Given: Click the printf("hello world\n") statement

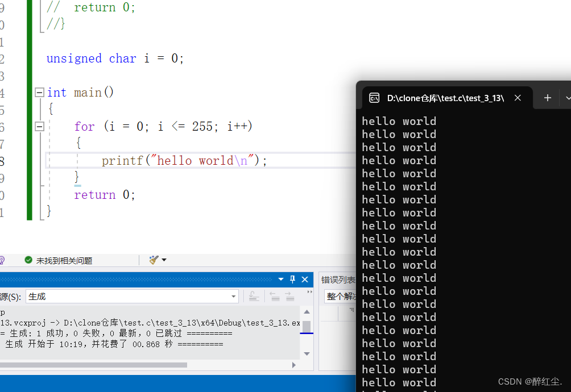Looking at the screenshot, I should pyautogui.click(x=184, y=161).
